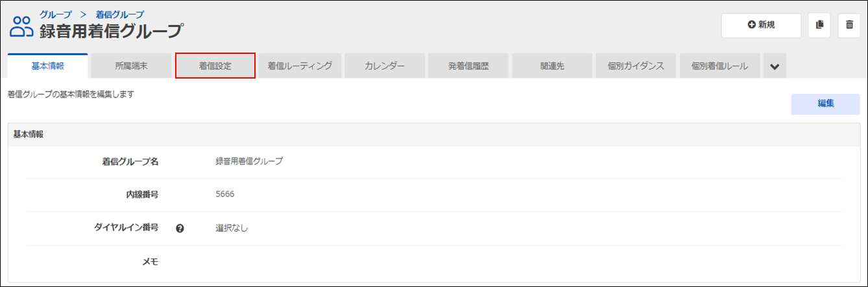Image resolution: width=868 pixels, height=287 pixels.
Task: Go to the 個別着信ルール tab
Action: [719, 66]
